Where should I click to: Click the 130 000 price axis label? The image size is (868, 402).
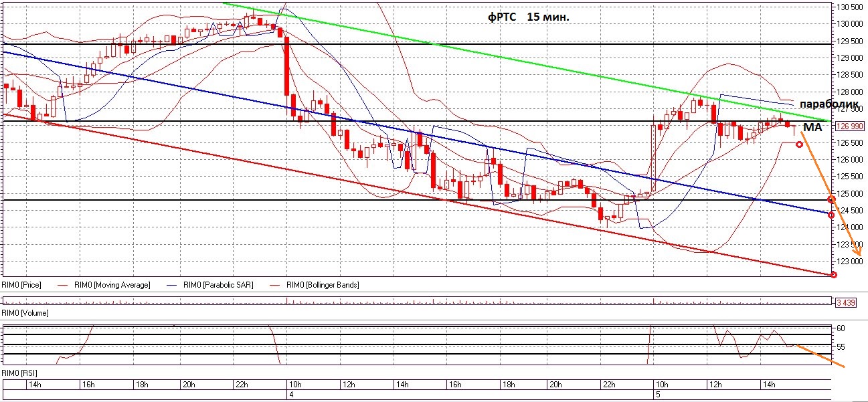(x=850, y=24)
